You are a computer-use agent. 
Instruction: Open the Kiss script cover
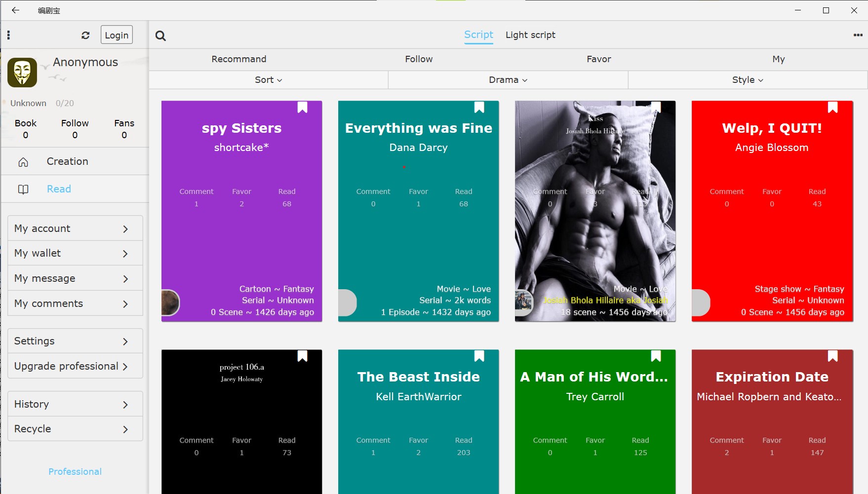pos(595,211)
